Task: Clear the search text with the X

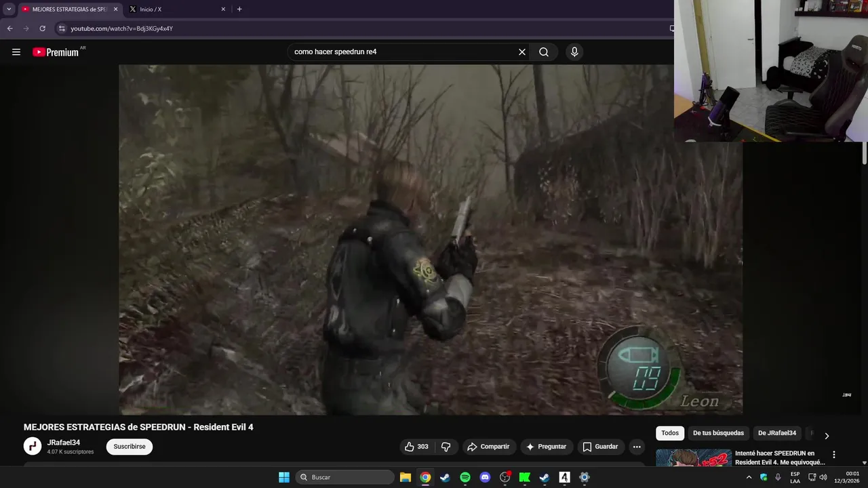Action: [x=522, y=52]
